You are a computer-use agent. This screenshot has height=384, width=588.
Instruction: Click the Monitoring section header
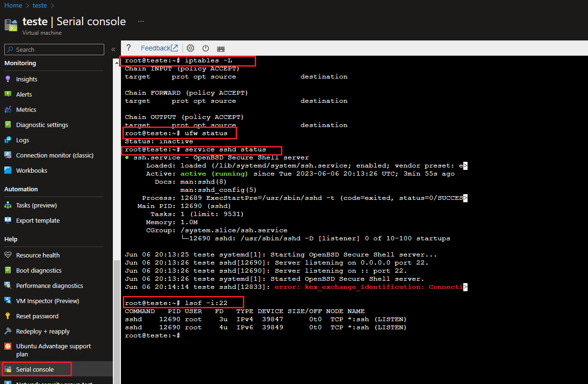click(x=20, y=63)
